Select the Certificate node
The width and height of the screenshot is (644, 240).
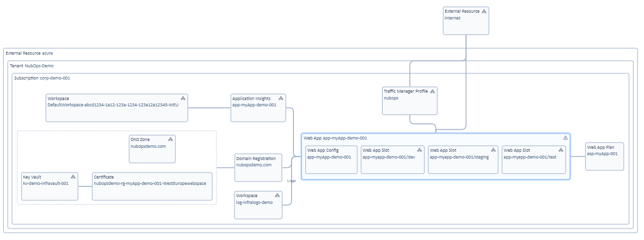click(152, 186)
